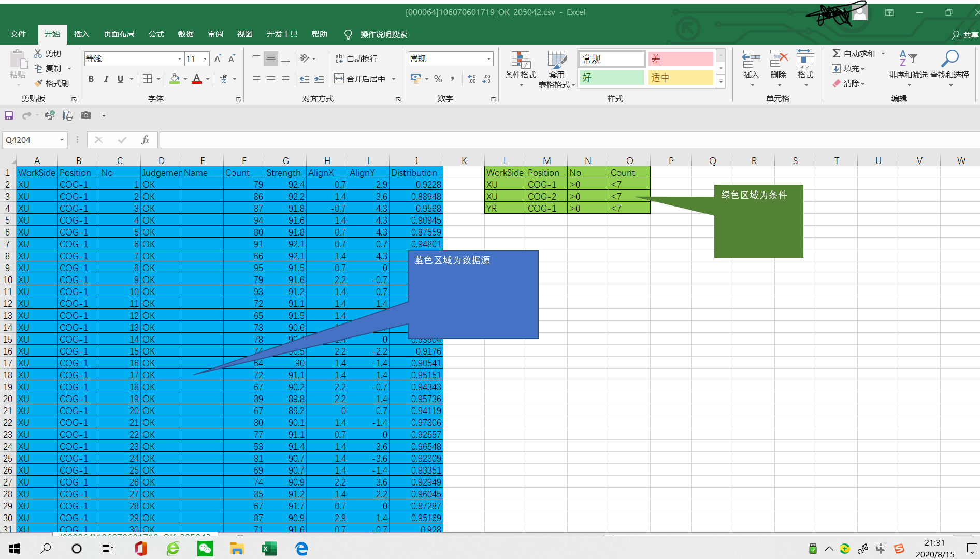980x559 pixels.
Task: Decrease decimal places icon
Action: point(486,79)
